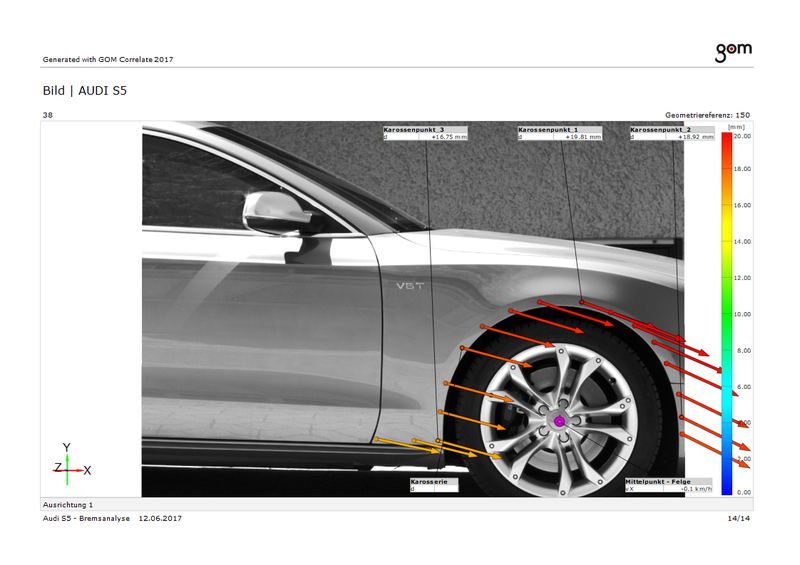Click the +19.81 mm deviation value
The height and width of the screenshot is (565, 800).
pos(583,137)
